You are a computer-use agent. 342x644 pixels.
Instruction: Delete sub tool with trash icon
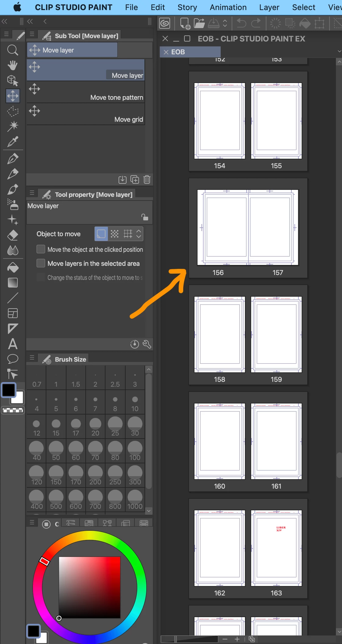pos(147,179)
